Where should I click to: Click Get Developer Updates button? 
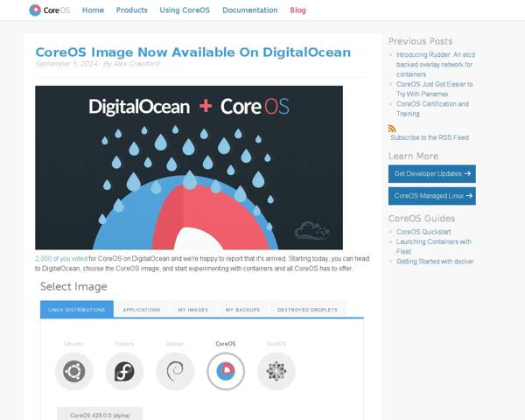click(432, 174)
